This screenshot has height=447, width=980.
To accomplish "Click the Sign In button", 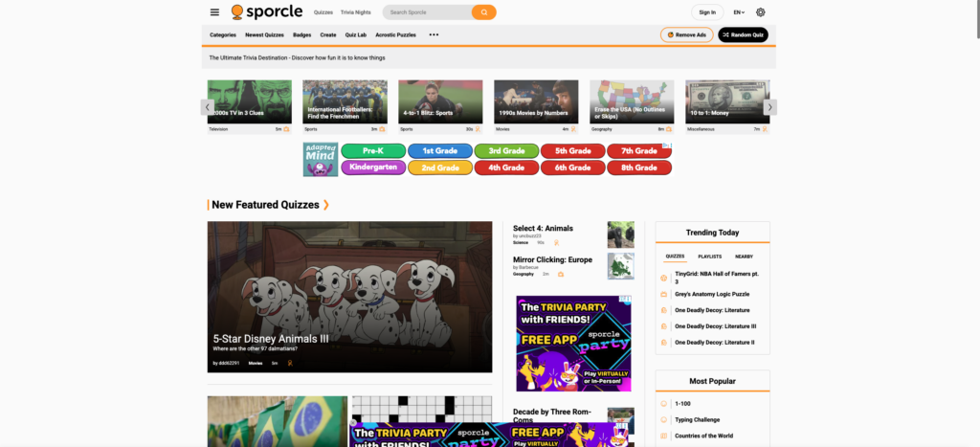I will (707, 12).
